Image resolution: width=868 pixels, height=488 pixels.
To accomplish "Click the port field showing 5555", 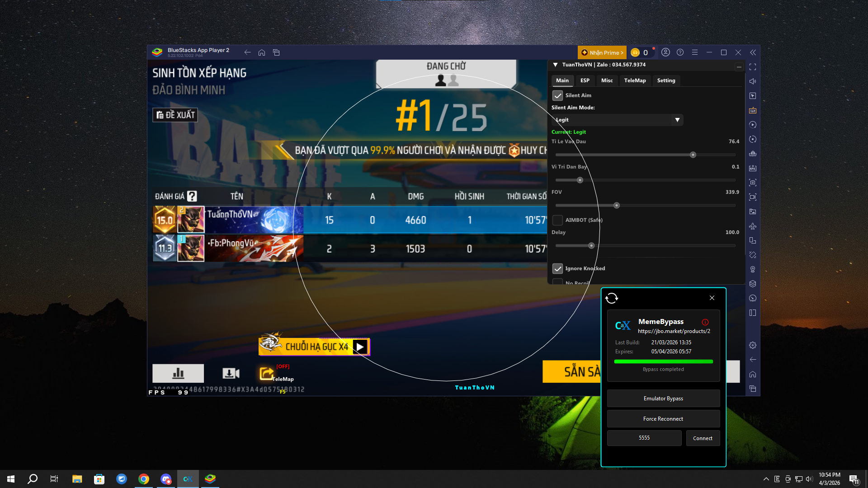I will click(644, 438).
